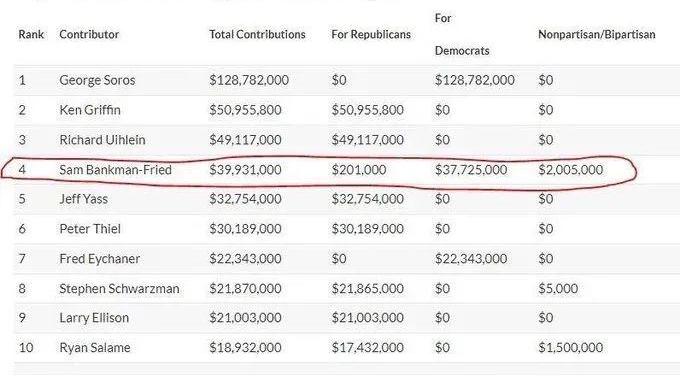
Task: Open Sam Bankman-Fried's contributor entry
Action: (x=115, y=170)
